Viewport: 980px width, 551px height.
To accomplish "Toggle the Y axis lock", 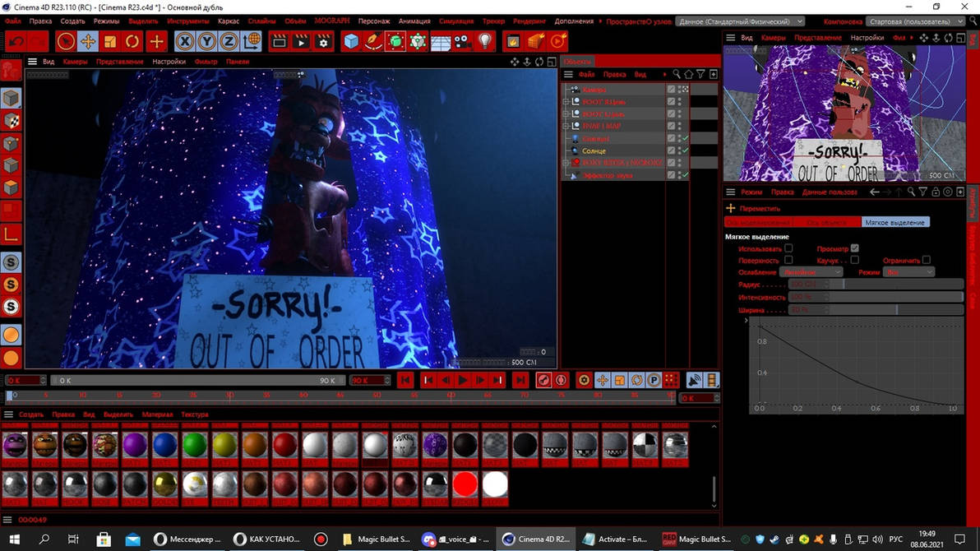I will 207,42.
